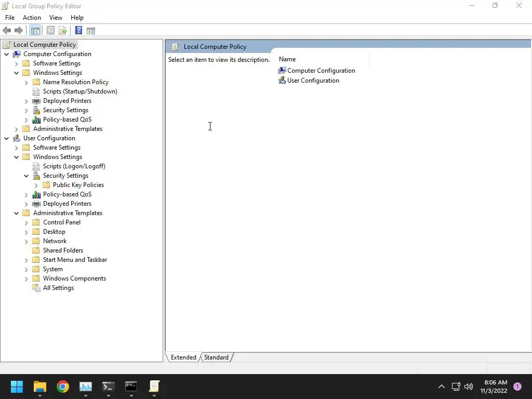This screenshot has height=399, width=532.
Task: Select All Settings under Administrative Templates
Action: 58,288
